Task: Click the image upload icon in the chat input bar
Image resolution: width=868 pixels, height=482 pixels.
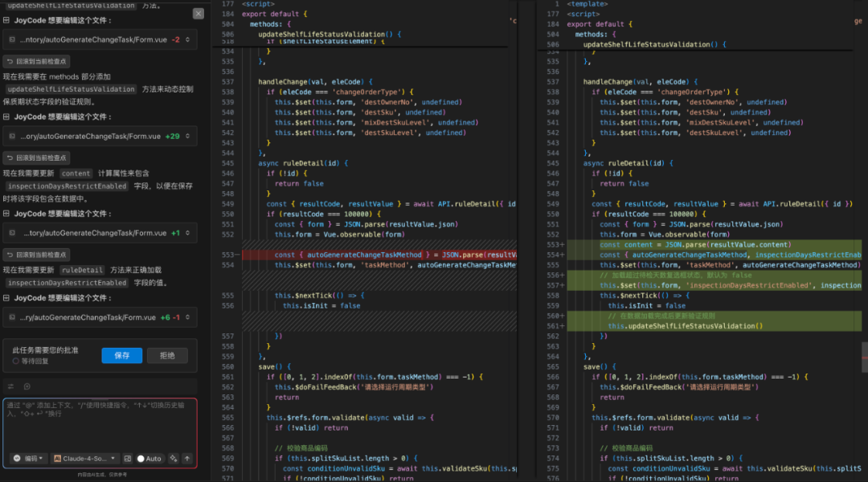Action: coord(128,459)
